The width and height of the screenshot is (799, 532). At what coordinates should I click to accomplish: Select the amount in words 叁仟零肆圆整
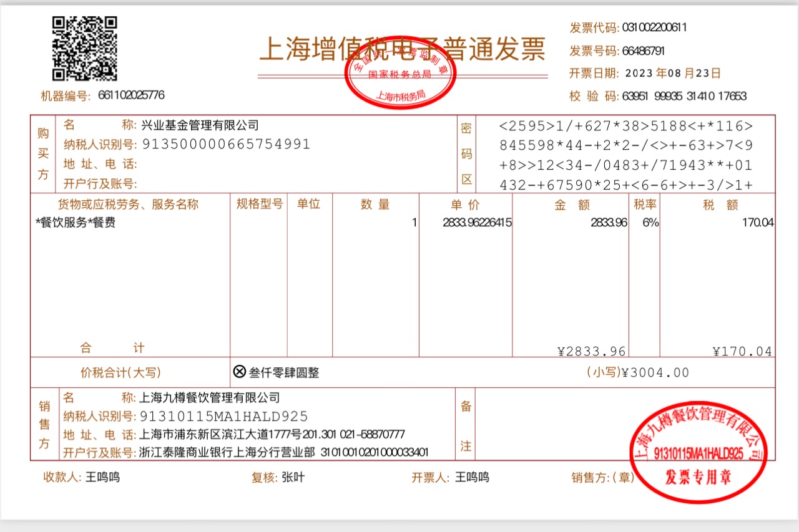284,373
